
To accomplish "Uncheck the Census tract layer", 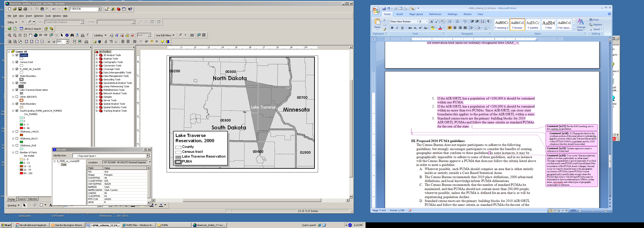I will 17,62.
